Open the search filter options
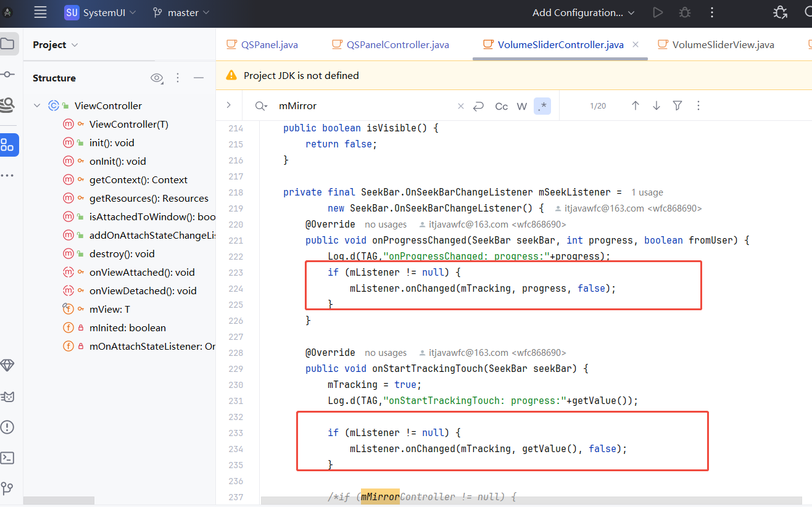 677,105
